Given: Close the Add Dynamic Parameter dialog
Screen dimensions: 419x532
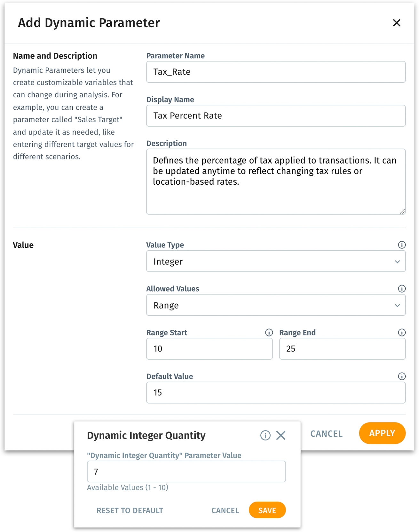Looking at the screenshot, I should coord(397,23).
